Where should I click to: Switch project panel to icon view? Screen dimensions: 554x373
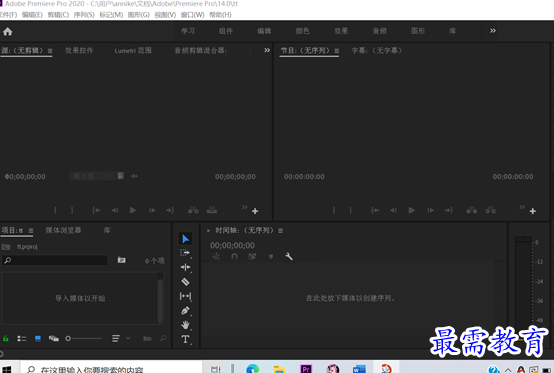pos(38,338)
